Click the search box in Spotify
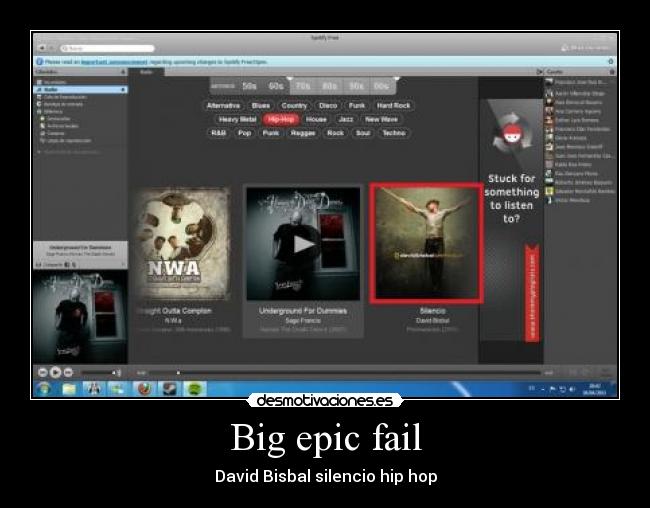Screen dimensions: 650x508 107,49
